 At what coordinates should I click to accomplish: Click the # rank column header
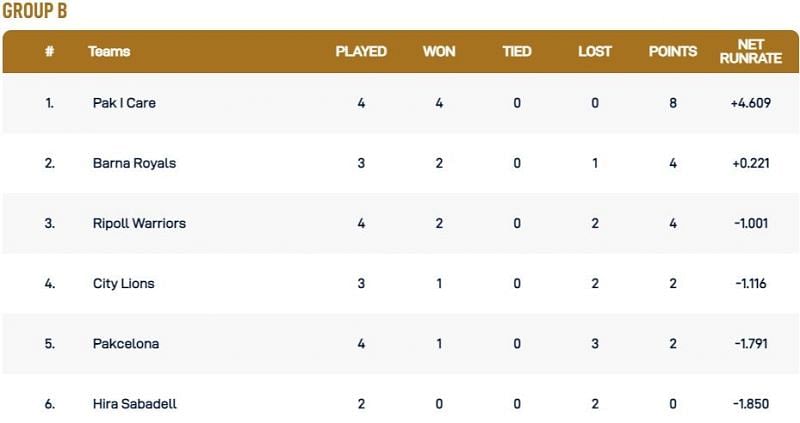tap(49, 52)
